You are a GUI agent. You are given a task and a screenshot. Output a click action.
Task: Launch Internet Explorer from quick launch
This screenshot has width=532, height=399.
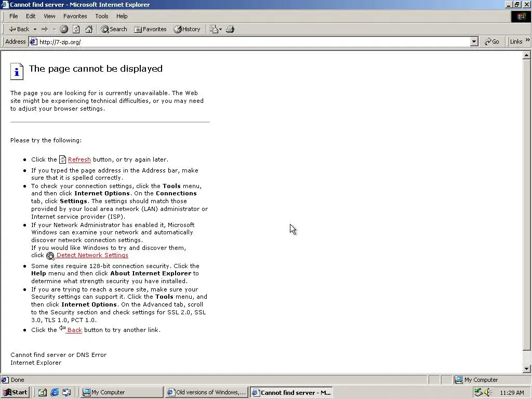pos(55,392)
